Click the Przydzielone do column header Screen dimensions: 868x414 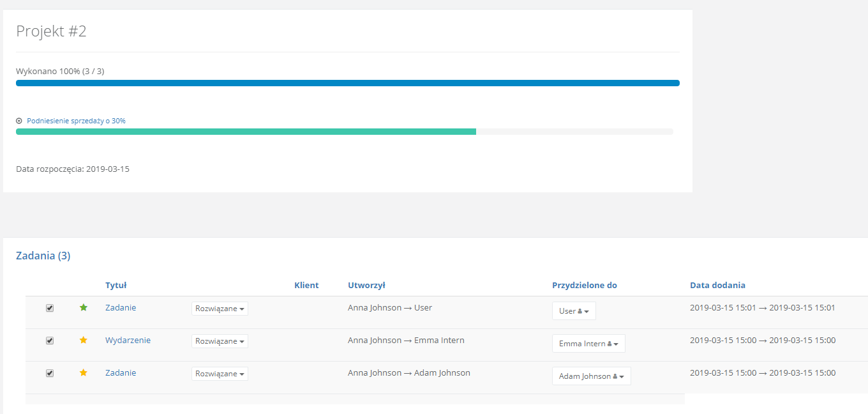tap(584, 286)
